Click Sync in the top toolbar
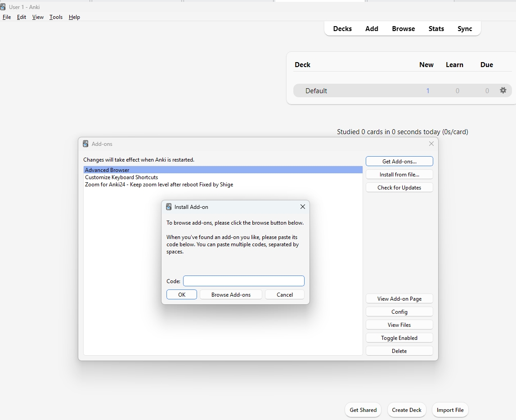Viewport: 516px width, 420px height. (465, 29)
